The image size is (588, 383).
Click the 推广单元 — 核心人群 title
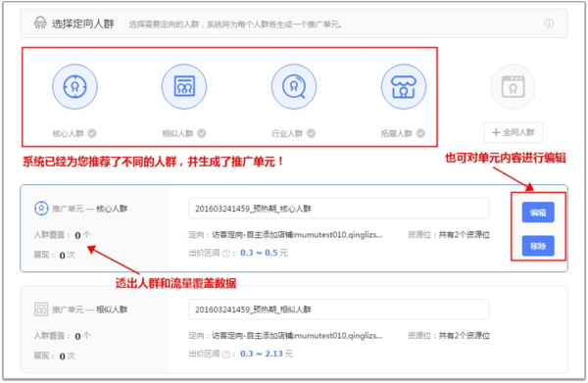pos(89,209)
